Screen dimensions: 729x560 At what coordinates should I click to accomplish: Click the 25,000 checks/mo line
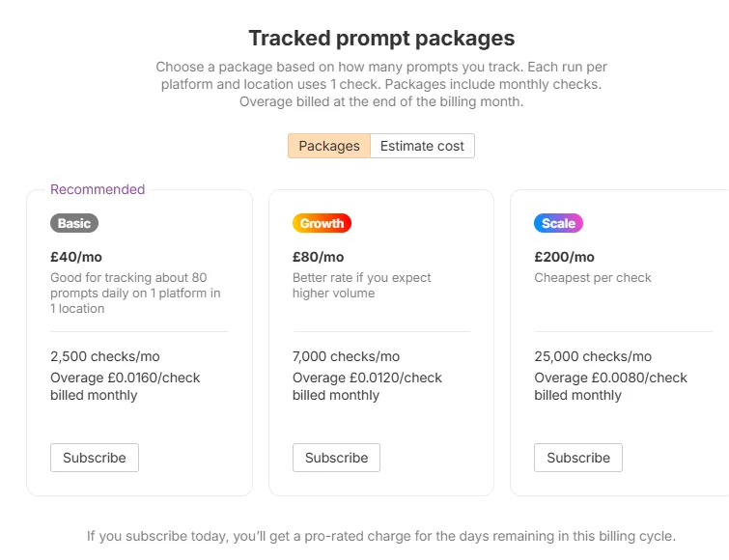(x=593, y=356)
